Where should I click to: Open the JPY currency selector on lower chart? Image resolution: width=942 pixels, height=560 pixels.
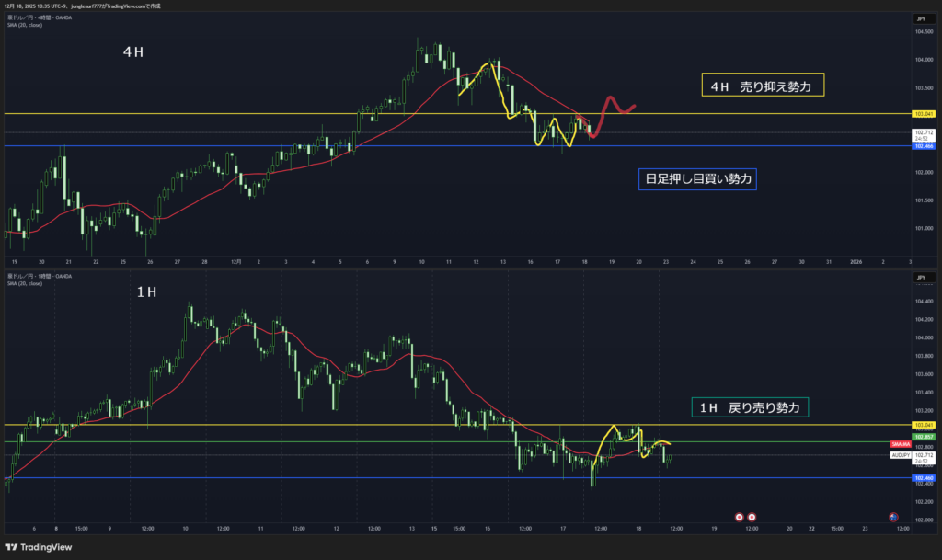tap(920, 277)
